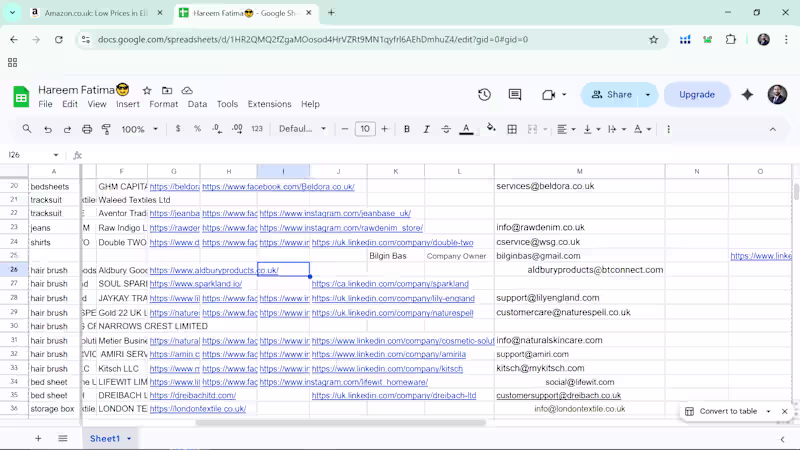This screenshot has width=800, height=450.
Task: Star the Hareem Fatima document
Action: 147,90
